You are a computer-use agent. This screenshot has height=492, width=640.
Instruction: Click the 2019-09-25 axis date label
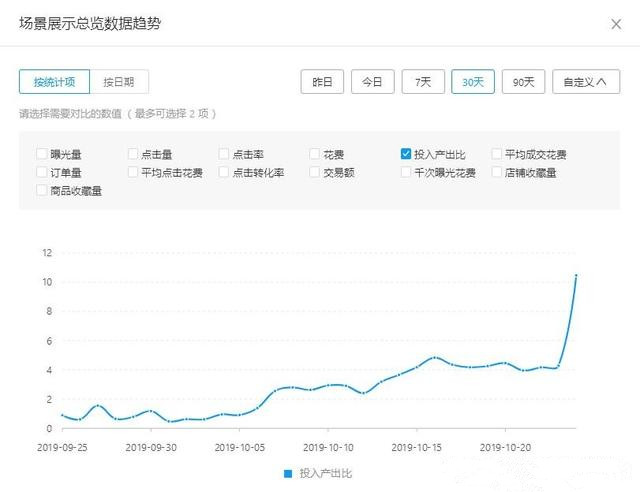click(x=62, y=447)
